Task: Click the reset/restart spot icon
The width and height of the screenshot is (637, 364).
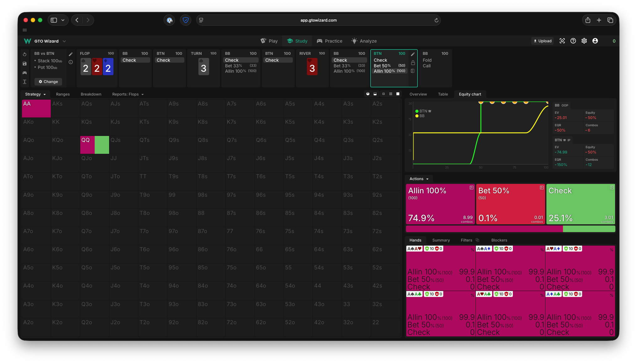Action: pyautogui.click(x=25, y=54)
